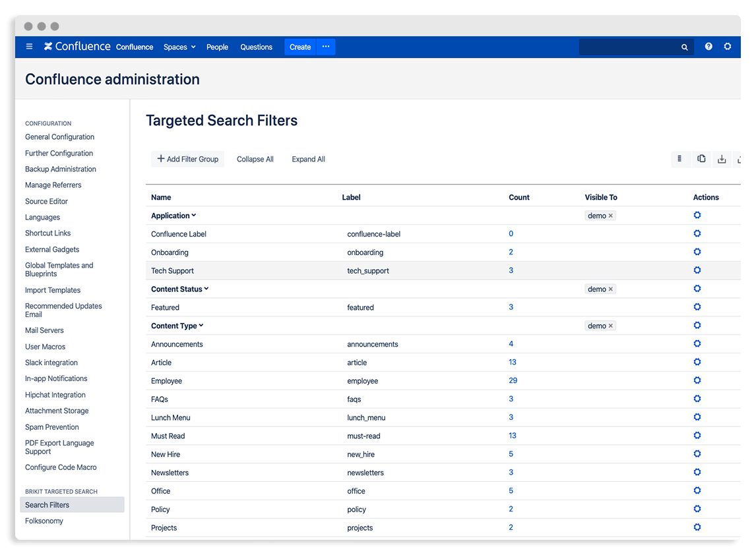The width and height of the screenshot is (756, 555).
Task: Select Search Filters in sidebar
Action: tap(72, 504)
